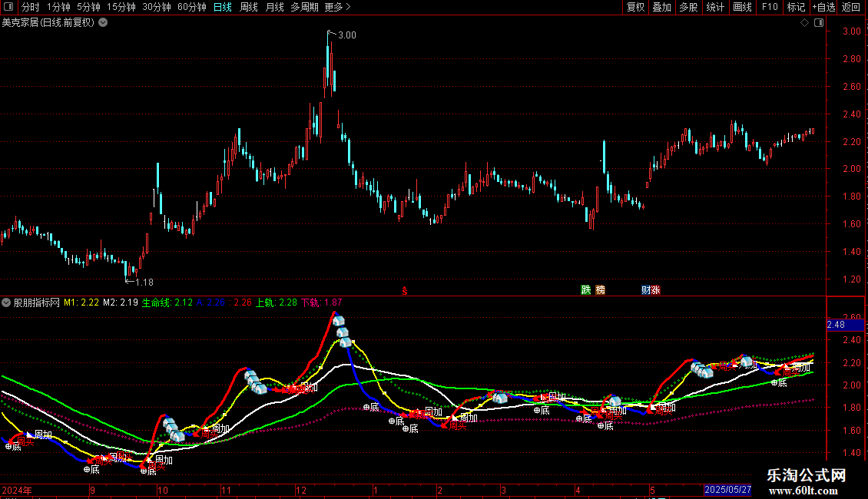Screen dimensions: 868x499
Task: Expand the 股朋指标网 indicator dropdown arrow
Action: coord(6,302)
